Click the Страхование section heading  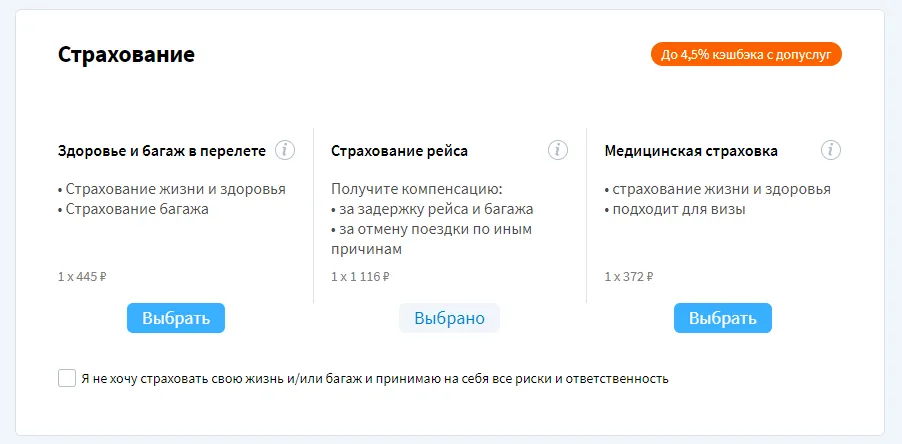126,55
